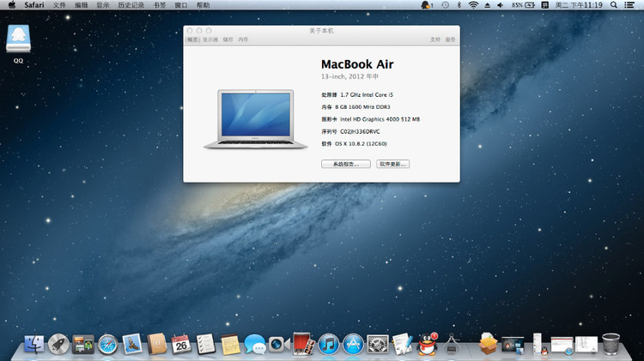The height and width of the screenshot is (361, 644).
Task: Open the 文件 menu
Action: 59,5
